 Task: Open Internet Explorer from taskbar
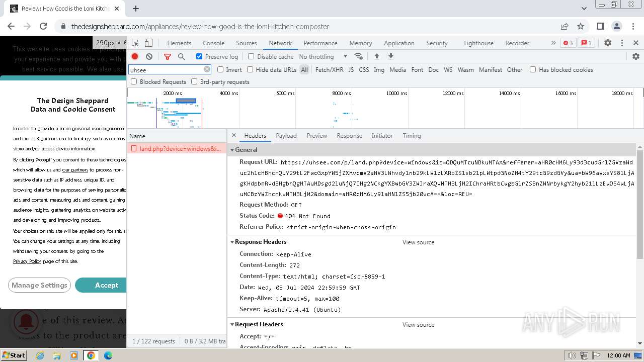(40, 355)
